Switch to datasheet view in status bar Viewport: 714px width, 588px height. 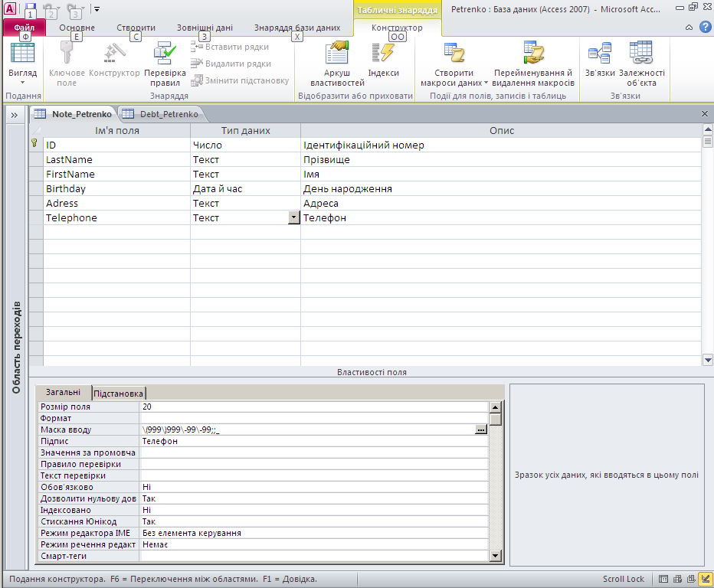[664, 580]
